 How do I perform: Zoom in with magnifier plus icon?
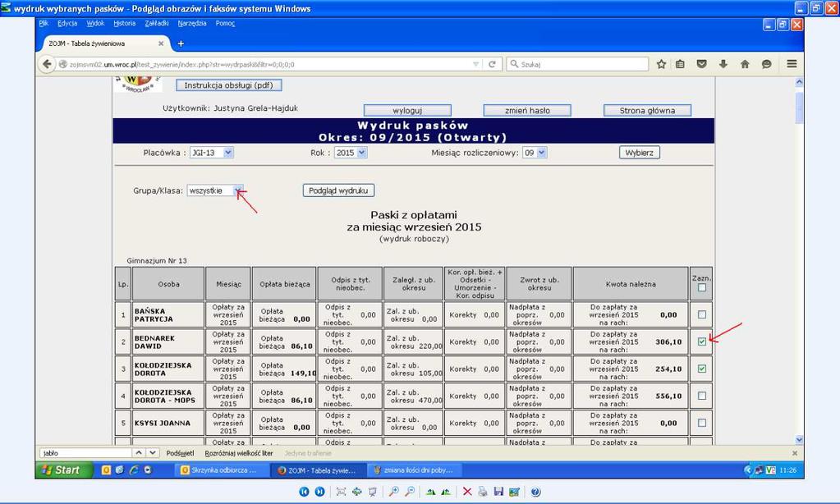(x=394, y=491)
